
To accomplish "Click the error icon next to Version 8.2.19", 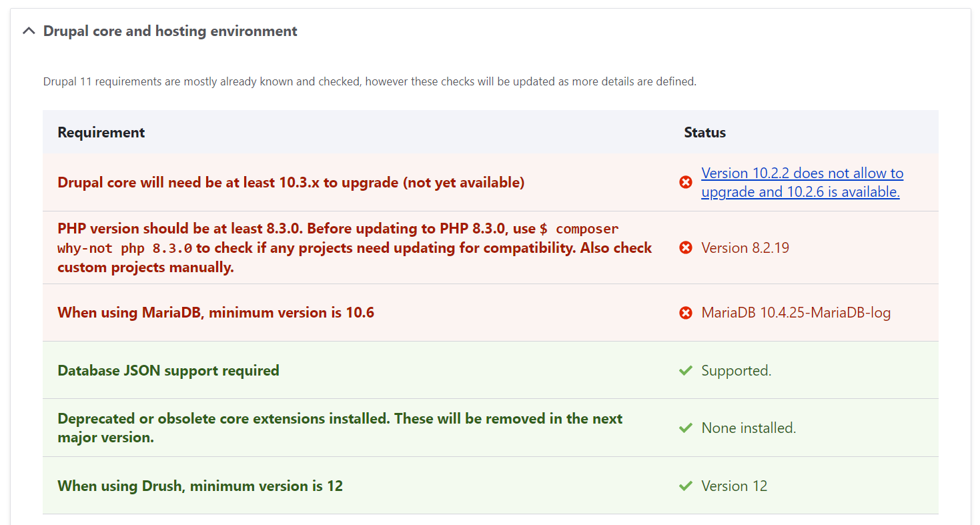I will (x=686, y=247).
